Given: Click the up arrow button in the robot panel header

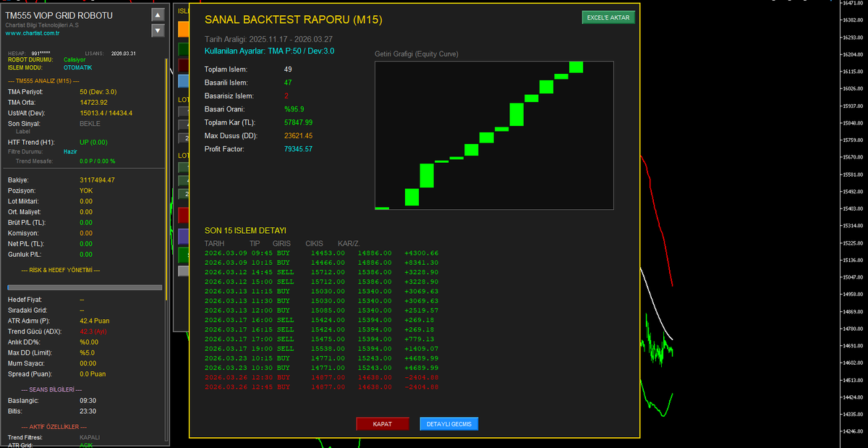Looking at the screenshot, I should coord(158,14).
